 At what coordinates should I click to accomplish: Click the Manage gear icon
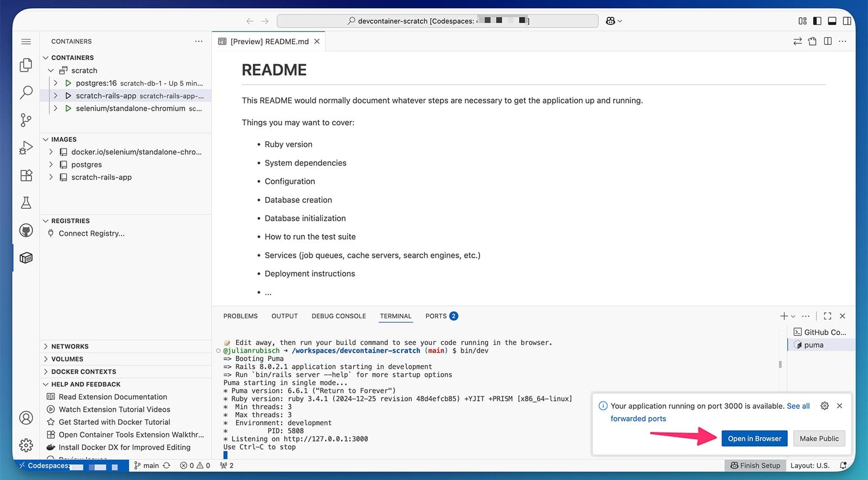pyautogui.click(x=26, y=445)
